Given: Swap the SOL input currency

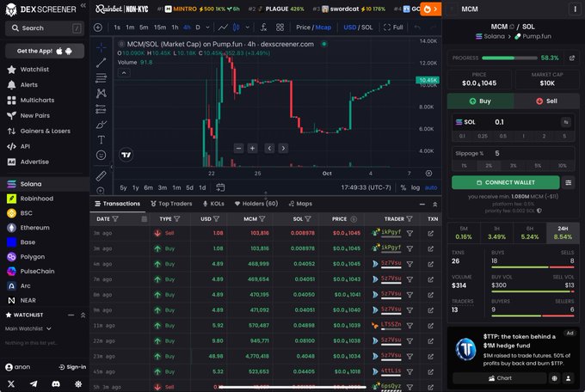Looking at the screenshot, I should [565, 122].
